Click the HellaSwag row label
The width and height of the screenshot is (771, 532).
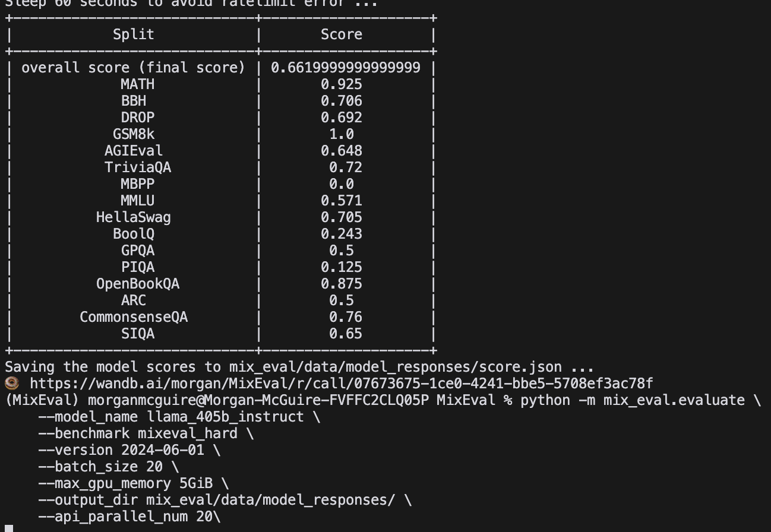pyautogui.click(x=134, y=217)
